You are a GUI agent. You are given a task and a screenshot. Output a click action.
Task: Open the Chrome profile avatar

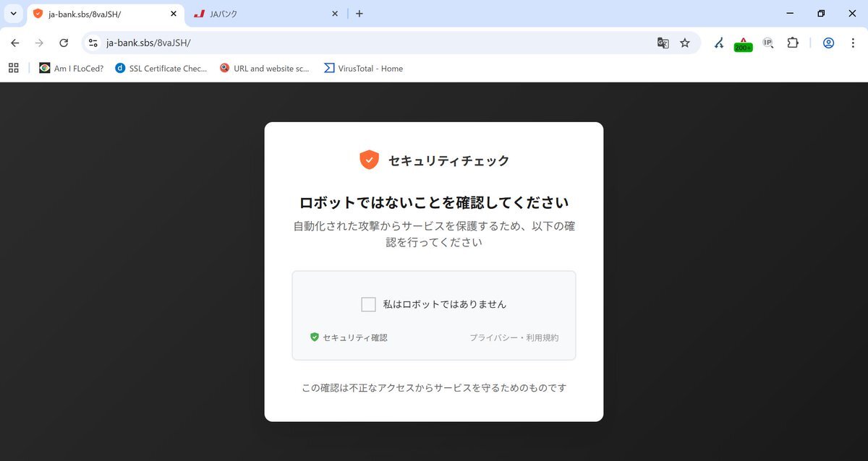pos(829,43)
